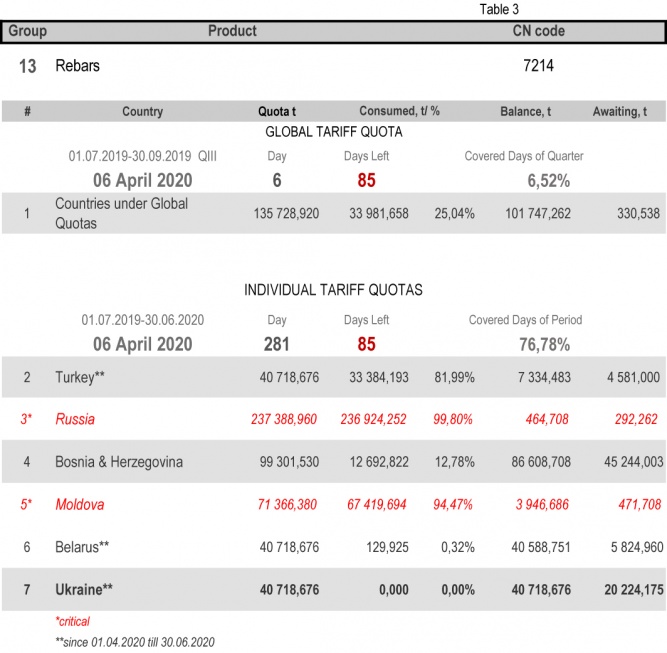Select the Russia country name in red
The height and width of the screenshot is (653, 667).
pyautogui.click(x=75, y=420)
